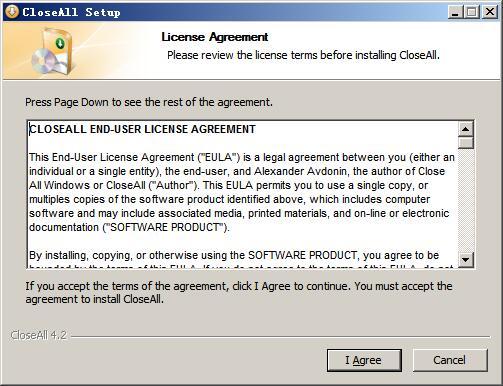Click the License Agreement heading
This screenshot has height=386, width=503.
[x=214, y=37]
